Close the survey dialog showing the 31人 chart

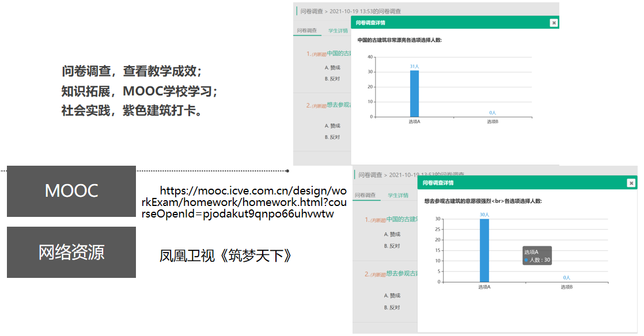[x=554, y=23]
